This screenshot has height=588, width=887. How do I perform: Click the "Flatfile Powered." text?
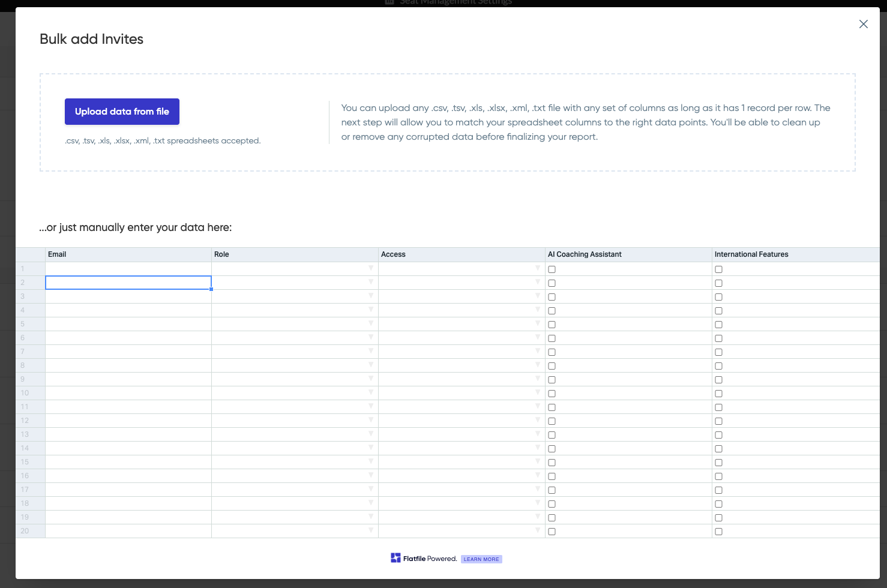[x=430, y=559]
